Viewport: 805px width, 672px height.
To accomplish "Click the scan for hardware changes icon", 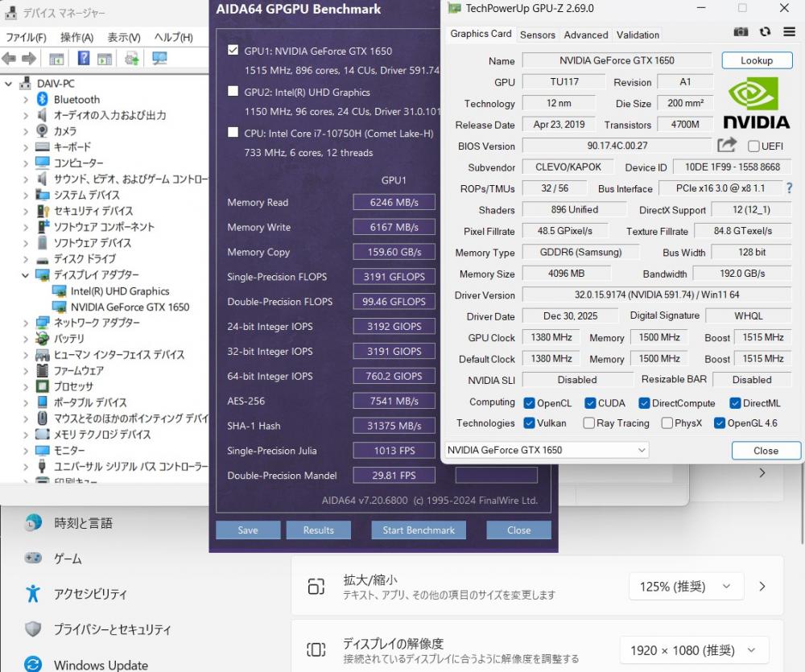I will (159, 58).
